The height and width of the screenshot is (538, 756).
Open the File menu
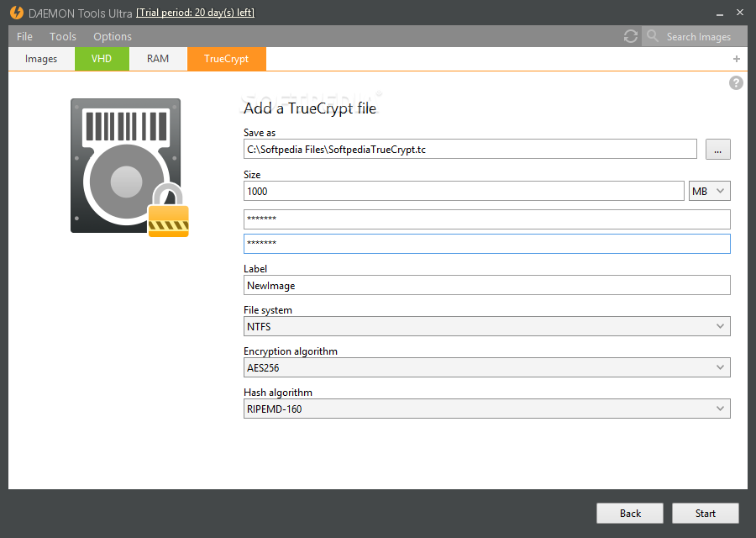coord(24,37)
